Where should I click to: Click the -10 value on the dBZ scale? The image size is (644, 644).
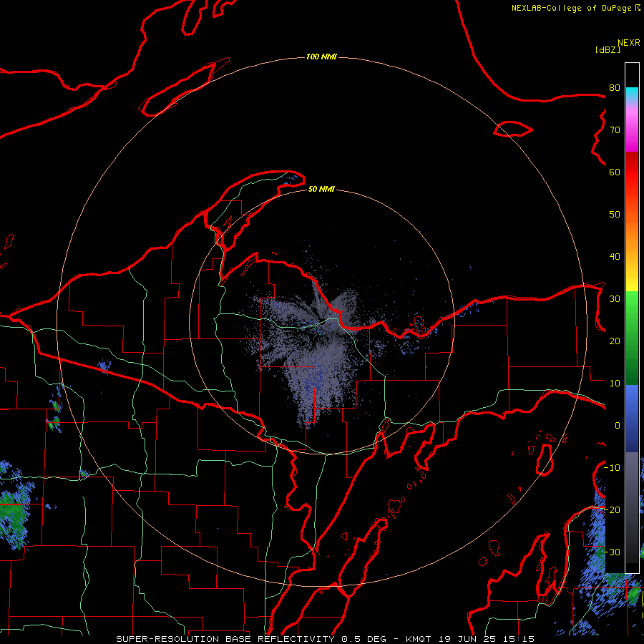click(x=612, y=468)
